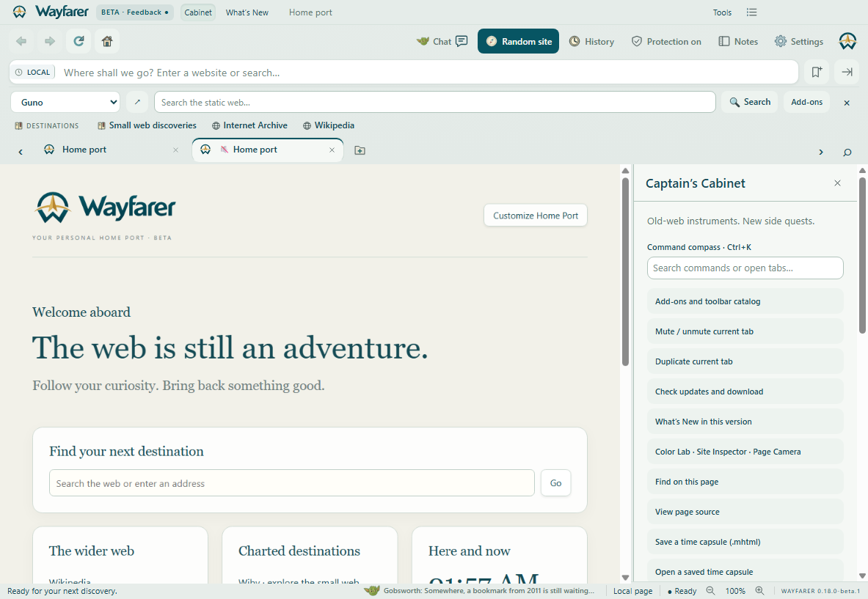The height and width of the screenshot is (599, 868).
Task: Click the Go button
Action: tap(555, 483)
